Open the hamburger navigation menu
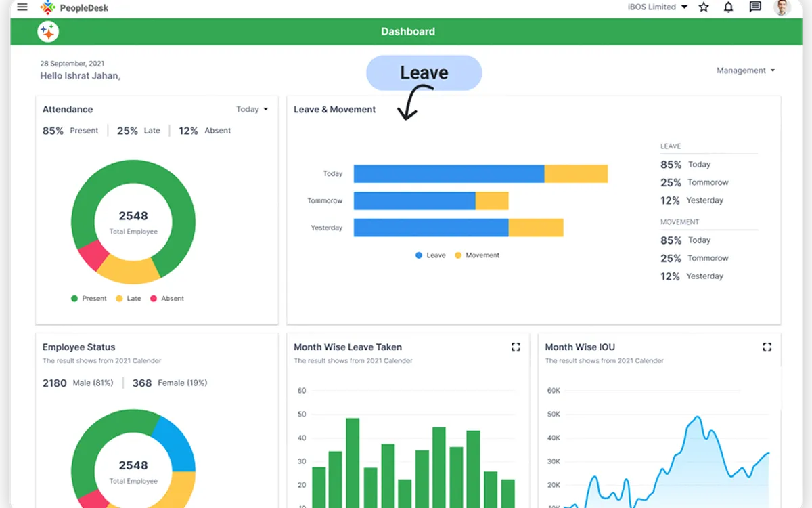 [22, 7]
